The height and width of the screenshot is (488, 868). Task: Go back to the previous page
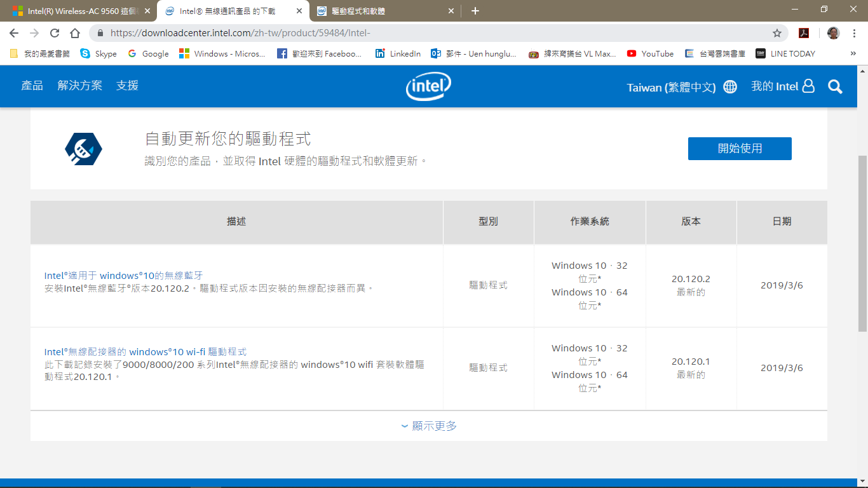point(14,33)
